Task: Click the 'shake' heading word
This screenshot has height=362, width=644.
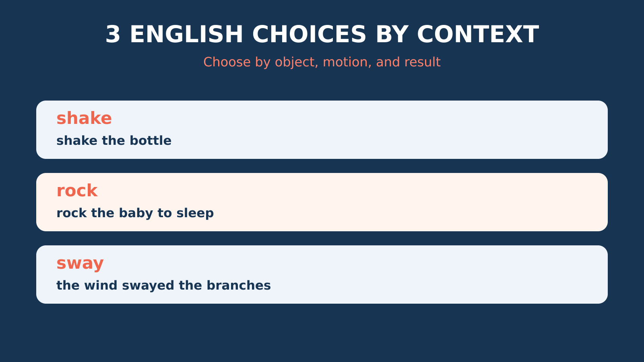Action: [x=84, y=119]
